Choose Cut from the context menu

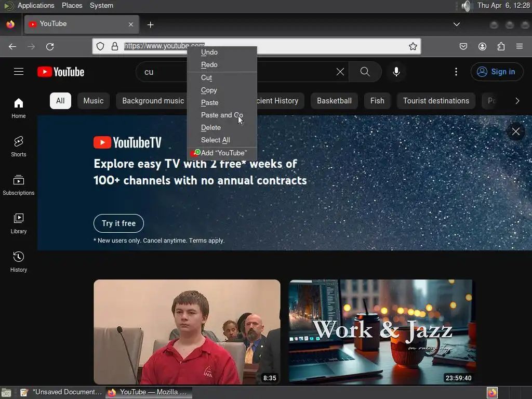coord(222,78)
